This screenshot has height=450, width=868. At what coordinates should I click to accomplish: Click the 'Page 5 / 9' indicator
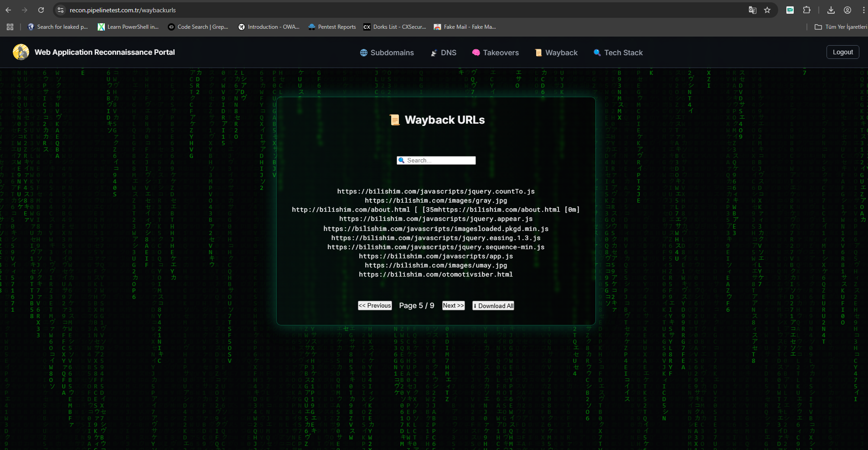click(417, 306)
